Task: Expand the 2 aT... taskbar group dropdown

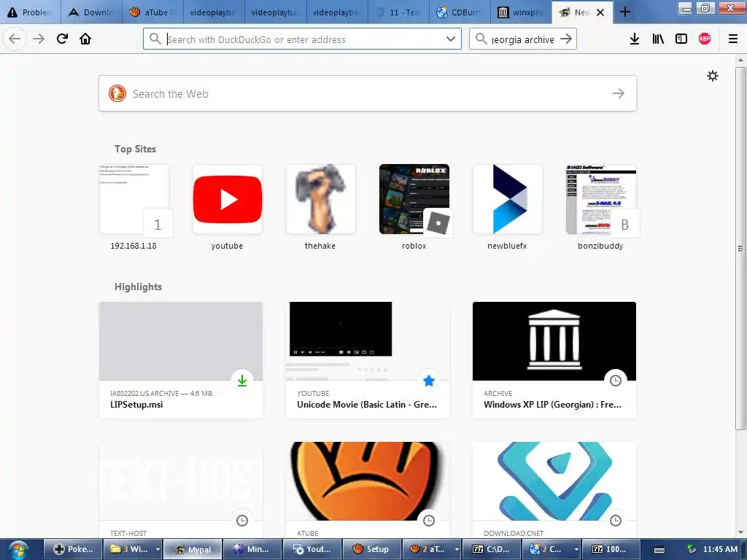Action: pos(457,549)
